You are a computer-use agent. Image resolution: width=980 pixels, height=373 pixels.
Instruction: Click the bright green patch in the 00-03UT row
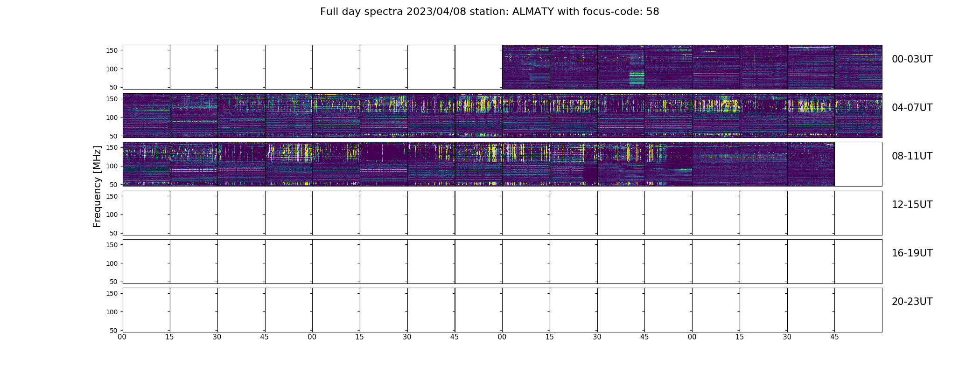(637, 78)
